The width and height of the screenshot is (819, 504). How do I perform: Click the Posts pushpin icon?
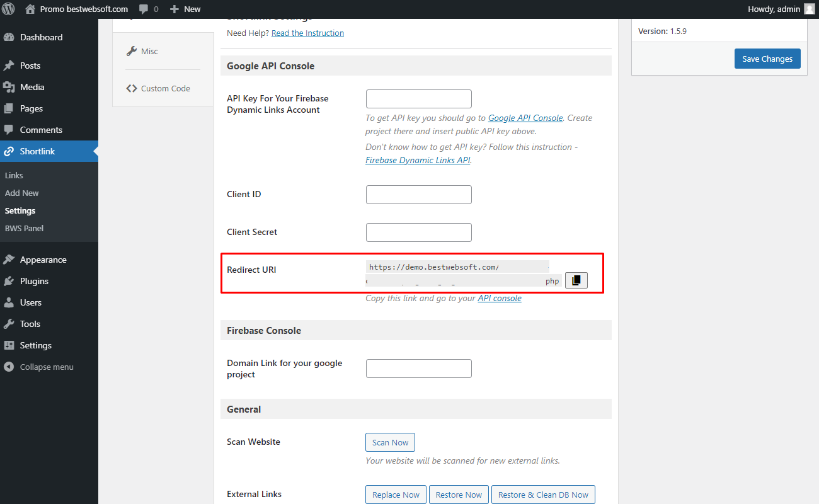point(9,66)
